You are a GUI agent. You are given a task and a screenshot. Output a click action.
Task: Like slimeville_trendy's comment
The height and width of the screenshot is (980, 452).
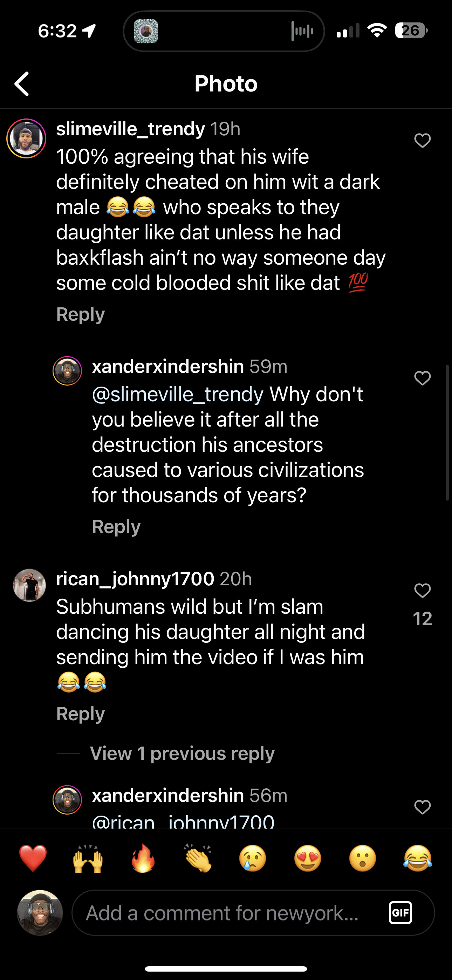(422, 141)
